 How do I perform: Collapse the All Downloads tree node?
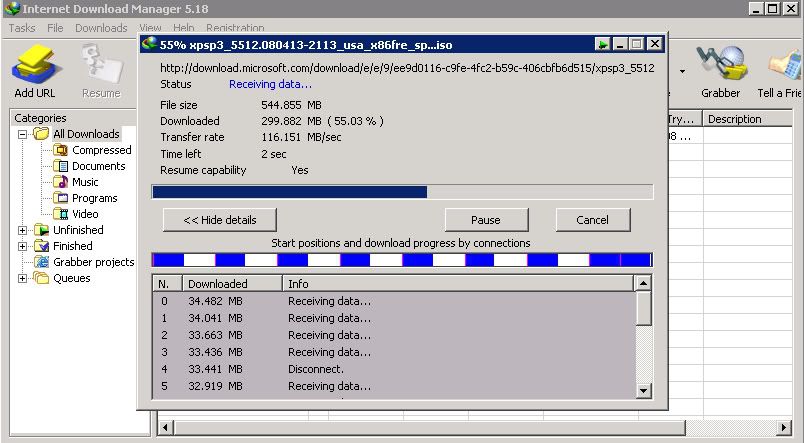pos(23,134)
